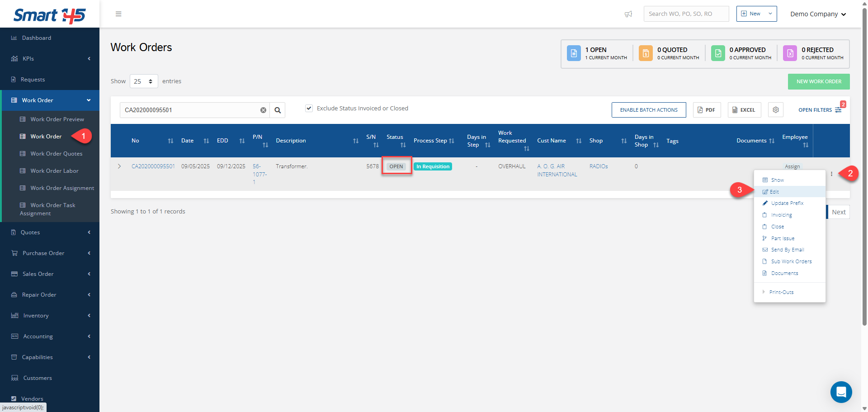This screenshot has height=412, width=868.
Task: Open the three-dot row actions menu
Action: tap(831, 174)
